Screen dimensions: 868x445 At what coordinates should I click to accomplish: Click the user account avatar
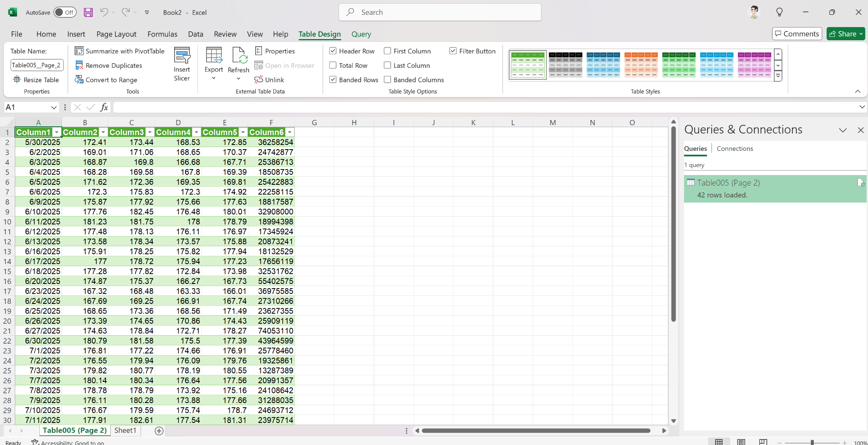tap(754, 12)
